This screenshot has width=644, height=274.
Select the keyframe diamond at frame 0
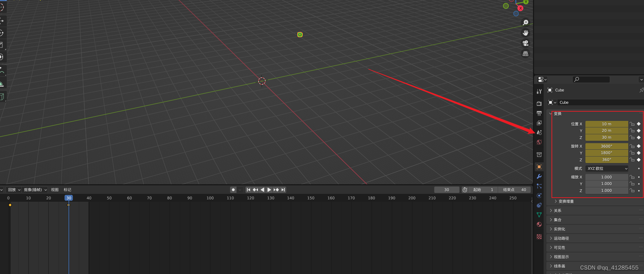(x=10, y=205)
